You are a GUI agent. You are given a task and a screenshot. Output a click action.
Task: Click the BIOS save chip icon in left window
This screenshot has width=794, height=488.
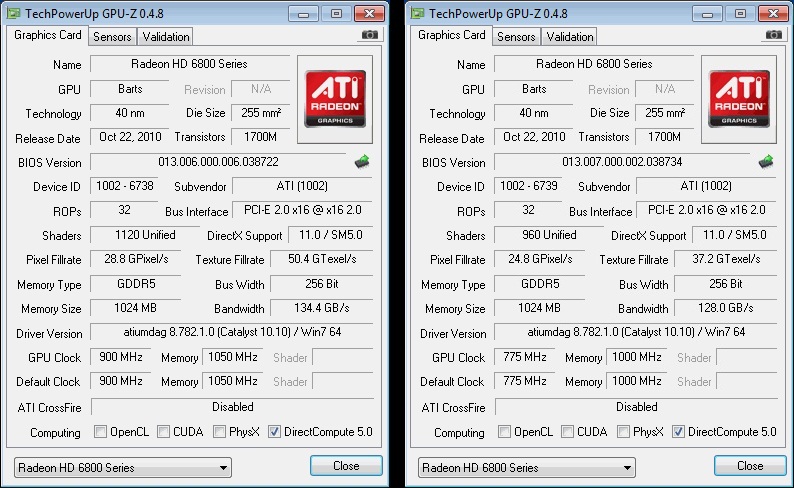(x=362, y=162)
